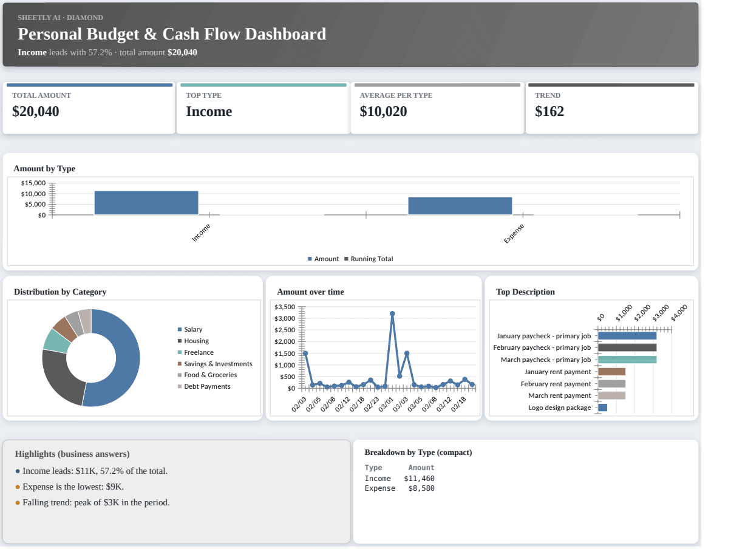This screenshot has width=745, height=560.
Task: Click the Income $11,460 table row
Action: (x=400, y=479)
